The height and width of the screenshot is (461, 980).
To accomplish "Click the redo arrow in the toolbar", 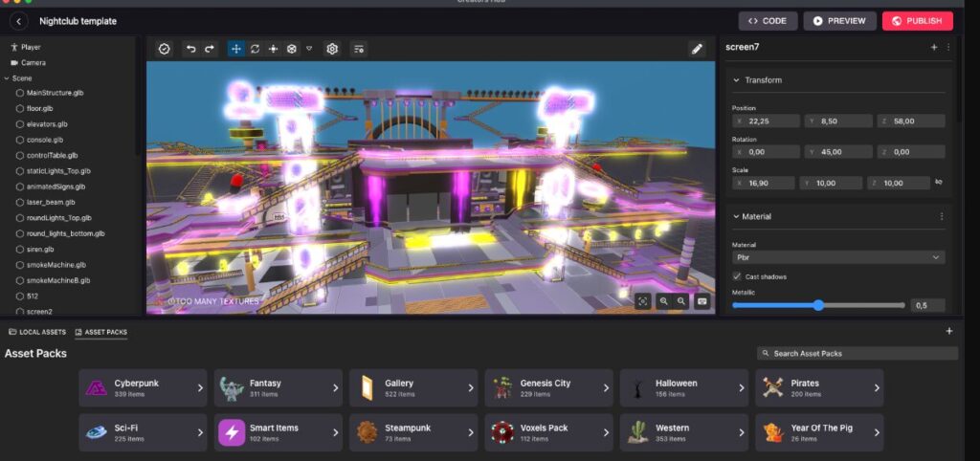I will [x=210, y=49].
